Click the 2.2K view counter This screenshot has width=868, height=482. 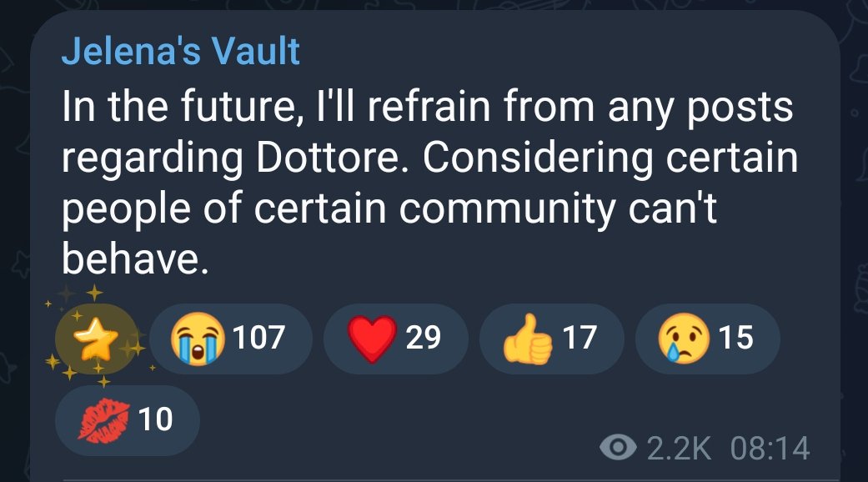[x=679, y=448]
